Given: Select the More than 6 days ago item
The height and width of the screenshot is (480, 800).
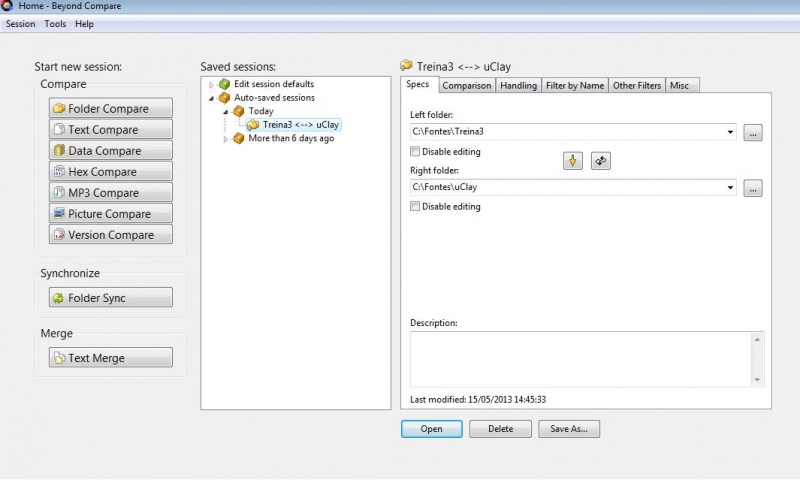Looking at the screenshot, I should pyautogui.click(x=291, y=138).
